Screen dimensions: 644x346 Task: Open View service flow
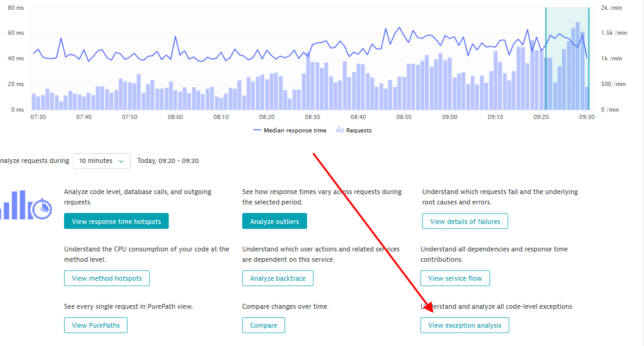point(455,278)
